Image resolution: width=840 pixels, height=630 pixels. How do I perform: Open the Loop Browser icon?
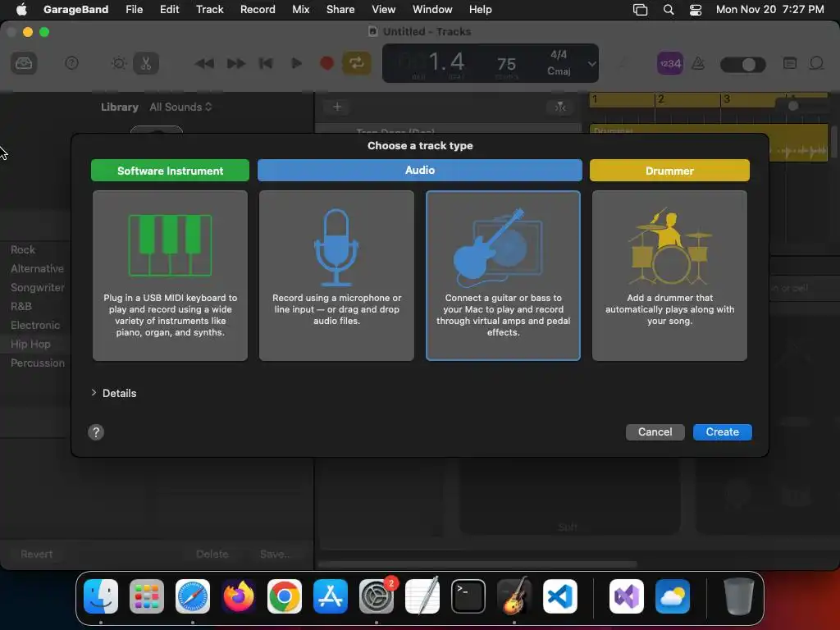tap(816, 64)
